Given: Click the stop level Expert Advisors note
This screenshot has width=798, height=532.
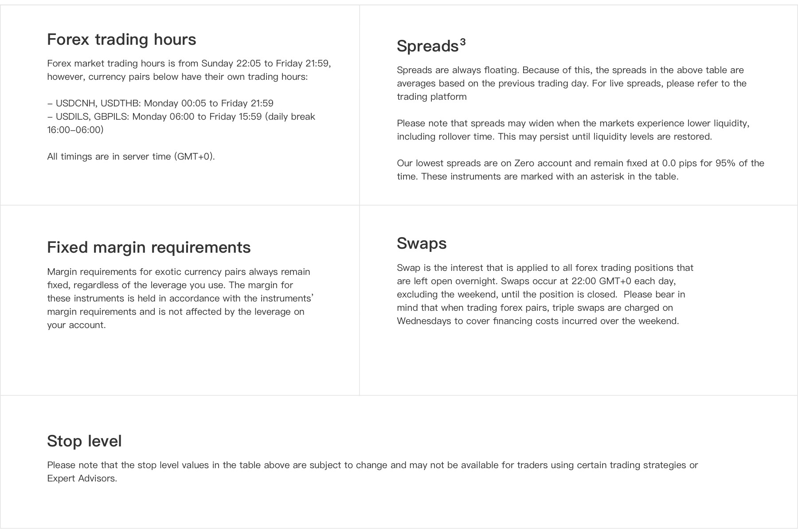Looking at the screenshot, I should (x=373, y=472).
